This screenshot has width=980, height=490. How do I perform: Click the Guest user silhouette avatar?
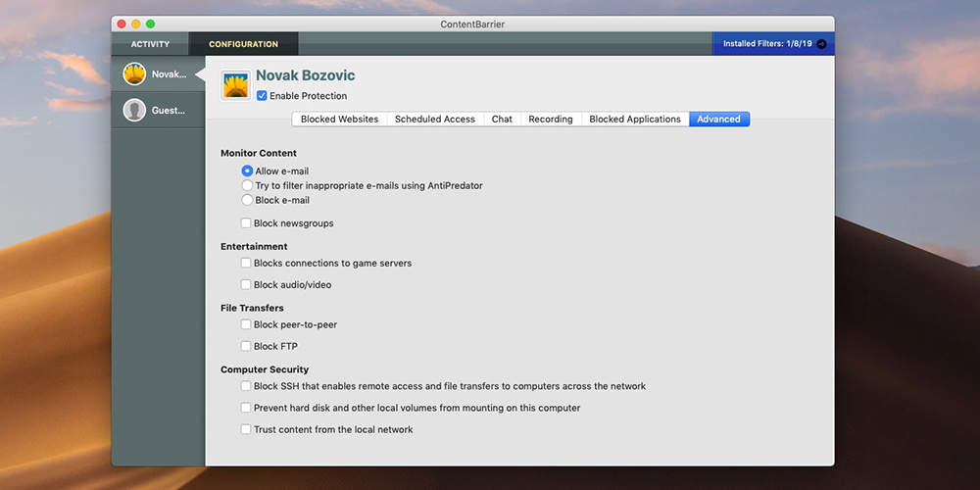(x=134, y=110)
